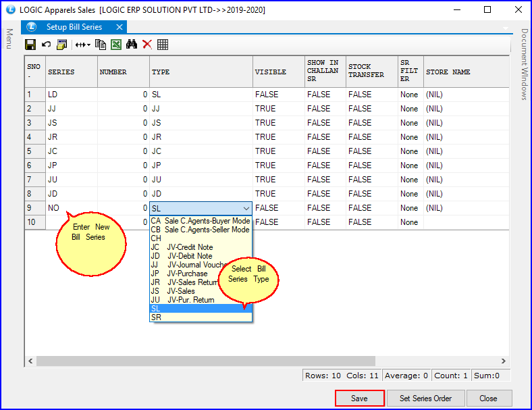The height and width of the screenshot is (410, 532).
Task: Expand the TYPE combo box arrow in row 9
Action: pos(246,208)
